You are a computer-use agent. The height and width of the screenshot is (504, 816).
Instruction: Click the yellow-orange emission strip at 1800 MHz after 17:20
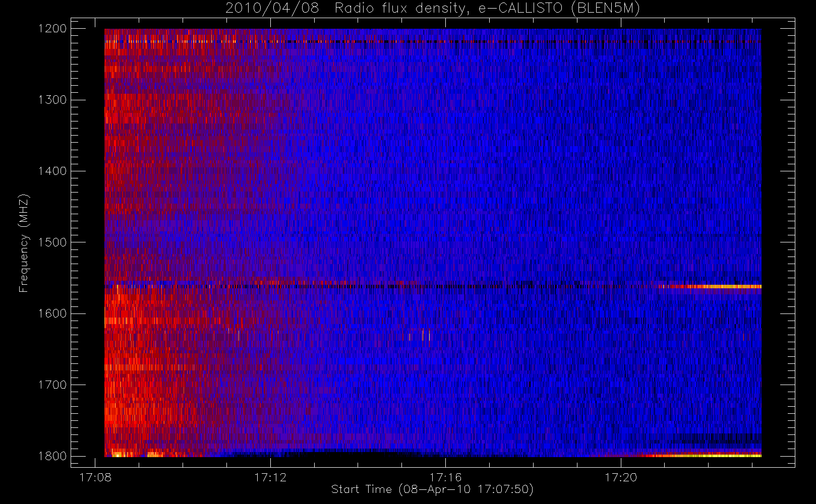point(704,456)
